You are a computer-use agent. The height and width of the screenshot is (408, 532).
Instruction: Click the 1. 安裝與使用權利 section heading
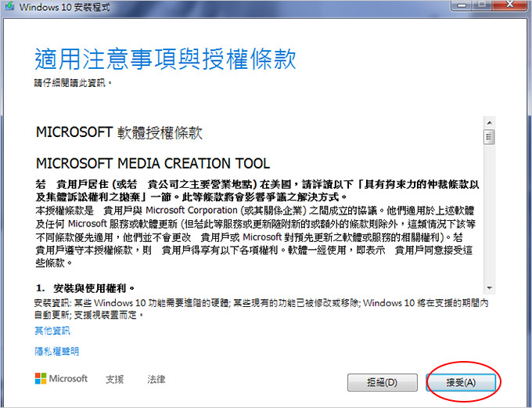point(85,288)
